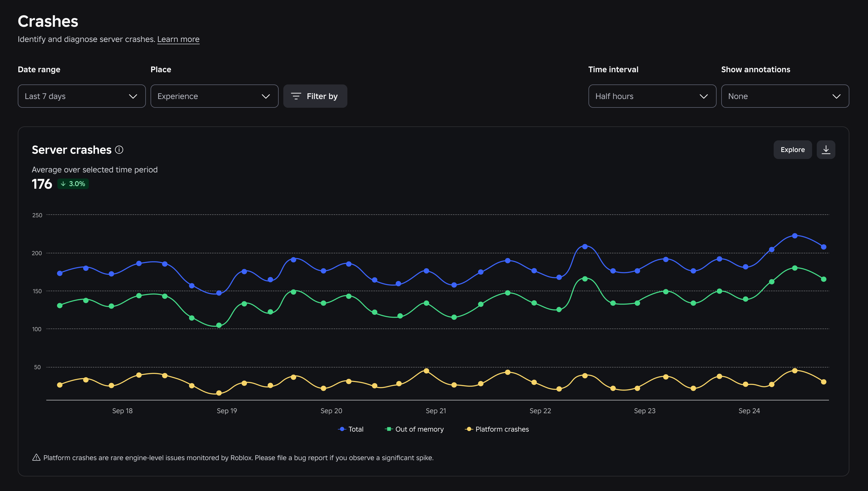Download the Server crashes chart data
Viewport: 868px width, 491px height.
pos(826,150)
